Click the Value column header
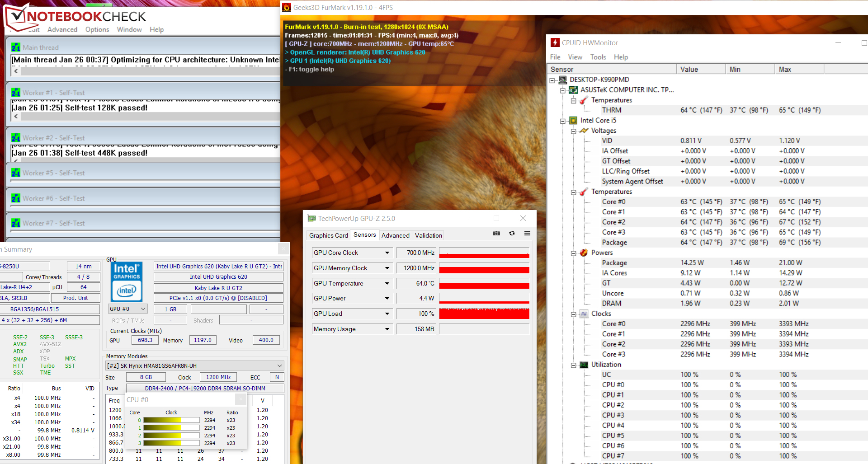Screen dimensions: 868x464 coord(701,69)
